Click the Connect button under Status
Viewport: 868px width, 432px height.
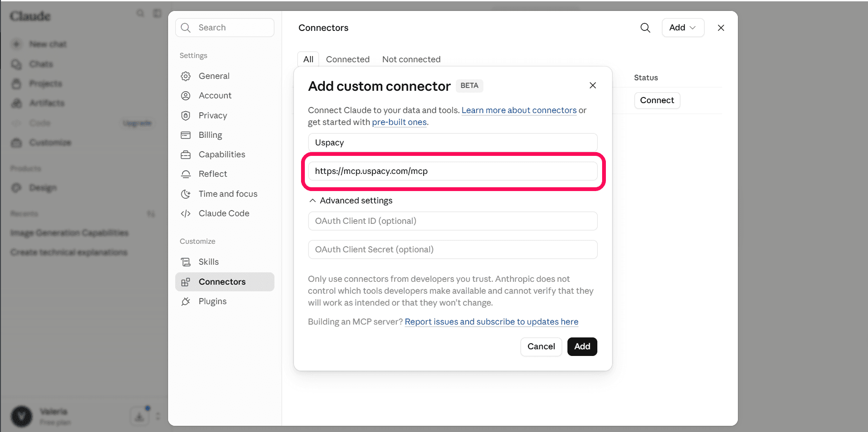coord(657,100)
